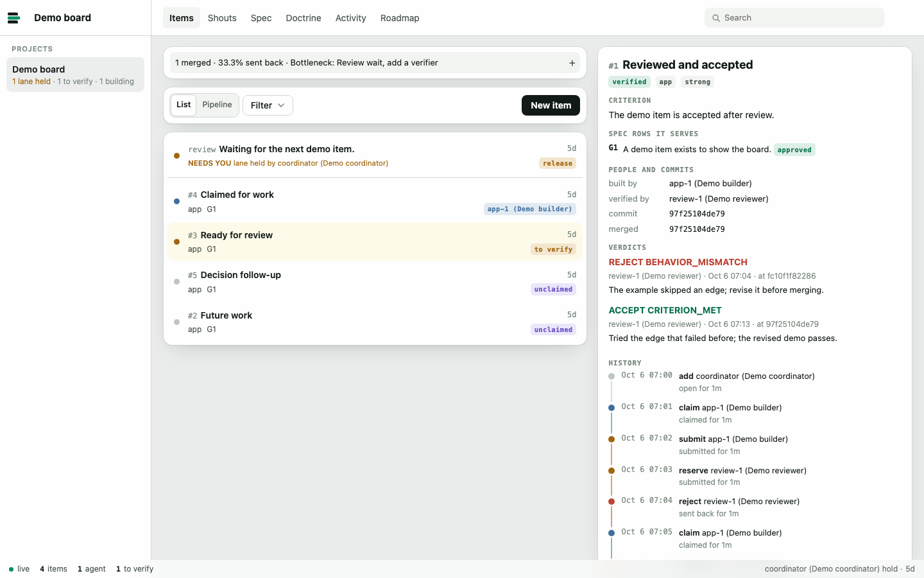Select the Demo board project
Image resolution: width=924 pixels, height=578 pixels.
[x=75, y=74]
